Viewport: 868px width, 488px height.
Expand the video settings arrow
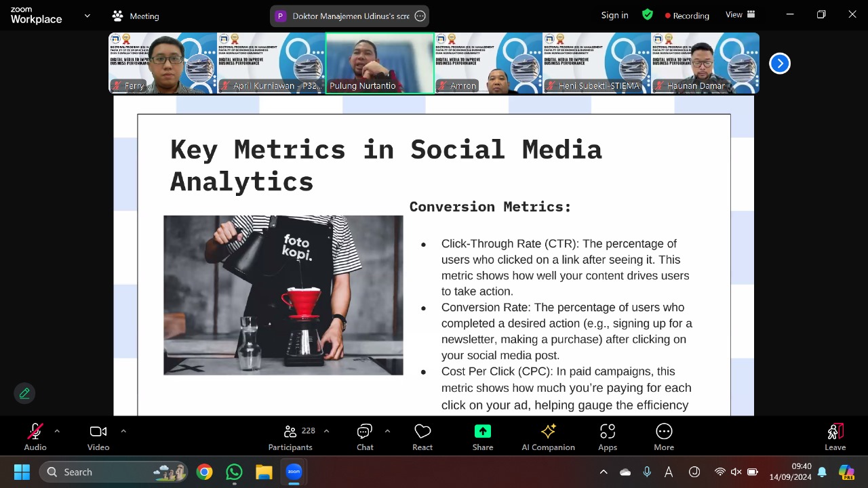pos(123,431)
